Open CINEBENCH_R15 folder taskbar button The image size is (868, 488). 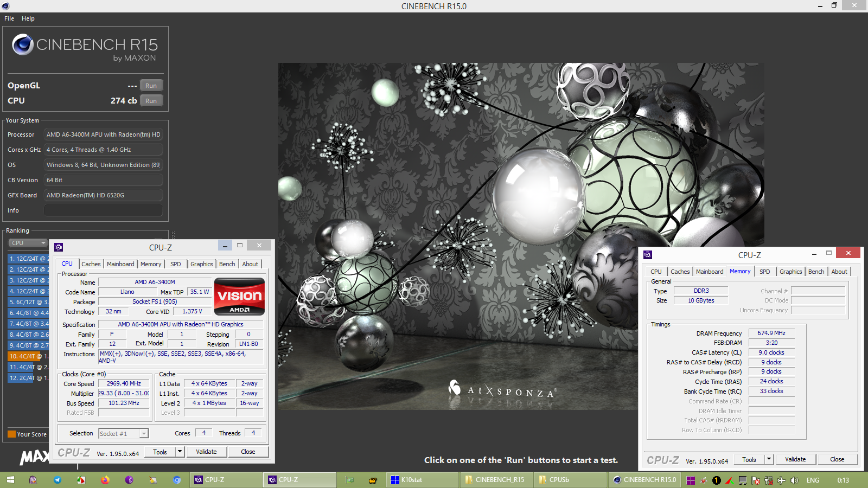(497, 480)
